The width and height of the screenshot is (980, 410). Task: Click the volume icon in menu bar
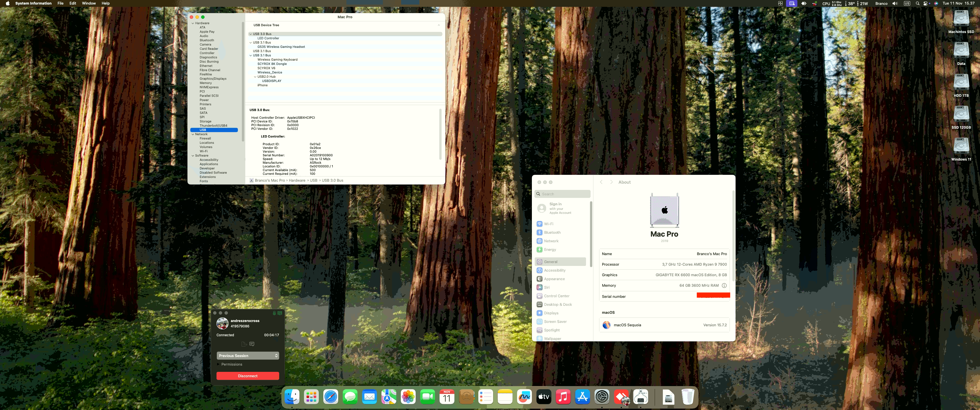point(895,3)
